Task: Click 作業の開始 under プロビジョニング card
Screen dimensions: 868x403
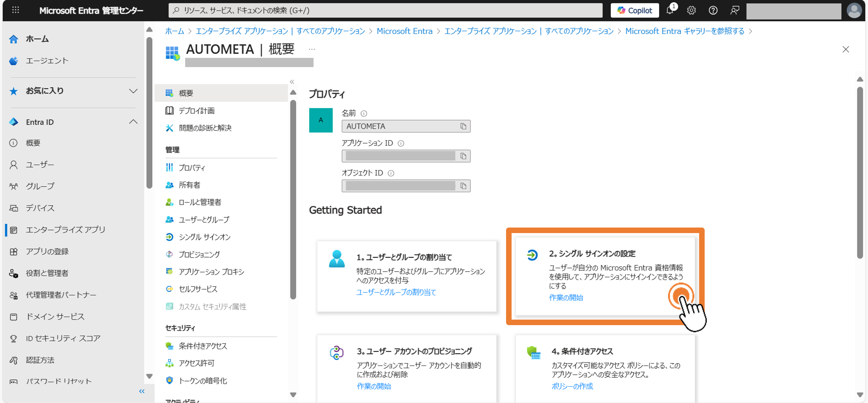Action: pos(374,386)
